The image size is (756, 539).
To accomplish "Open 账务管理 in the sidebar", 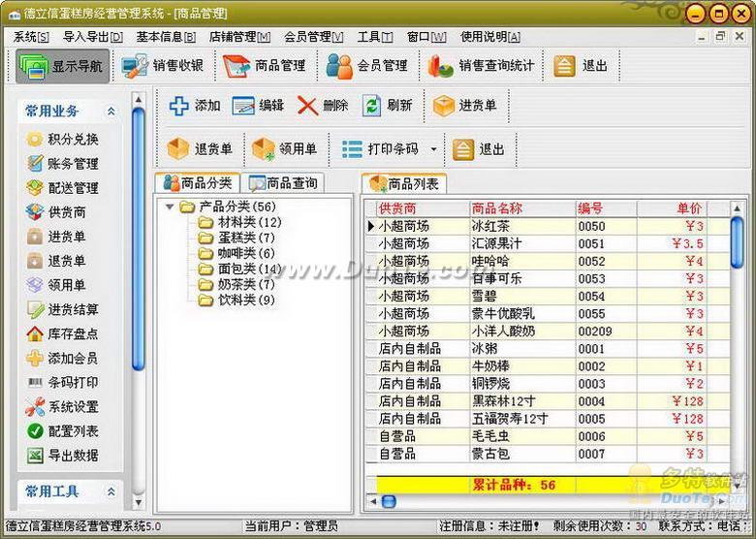I will point(63,164).
